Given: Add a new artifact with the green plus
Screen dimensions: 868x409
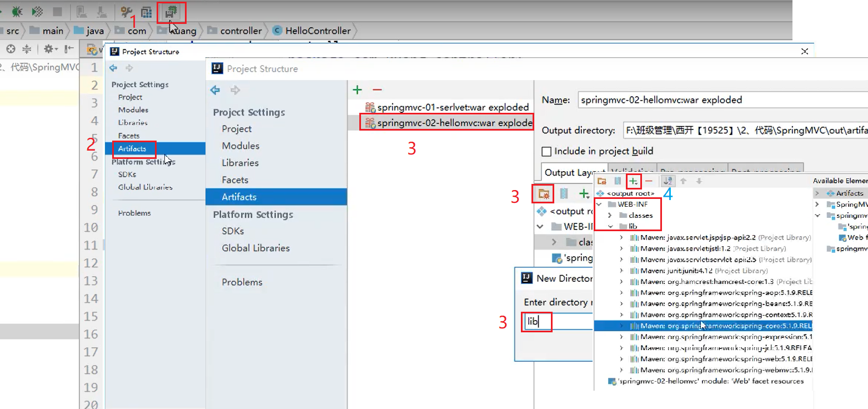Looking at the screenshot, I should [358, 89].
